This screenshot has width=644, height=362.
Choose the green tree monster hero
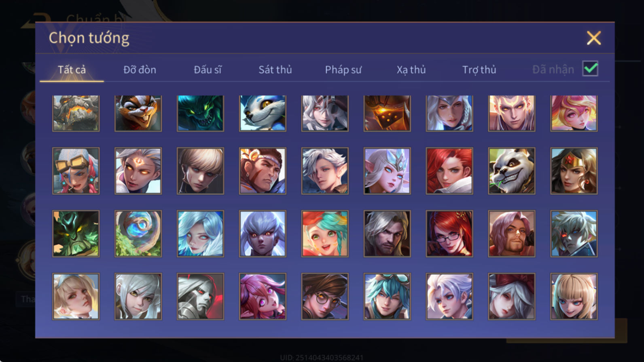76,234
